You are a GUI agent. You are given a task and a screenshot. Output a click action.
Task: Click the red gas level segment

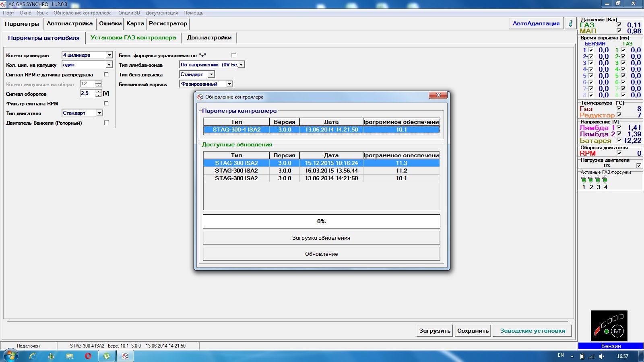pos(598,331)
